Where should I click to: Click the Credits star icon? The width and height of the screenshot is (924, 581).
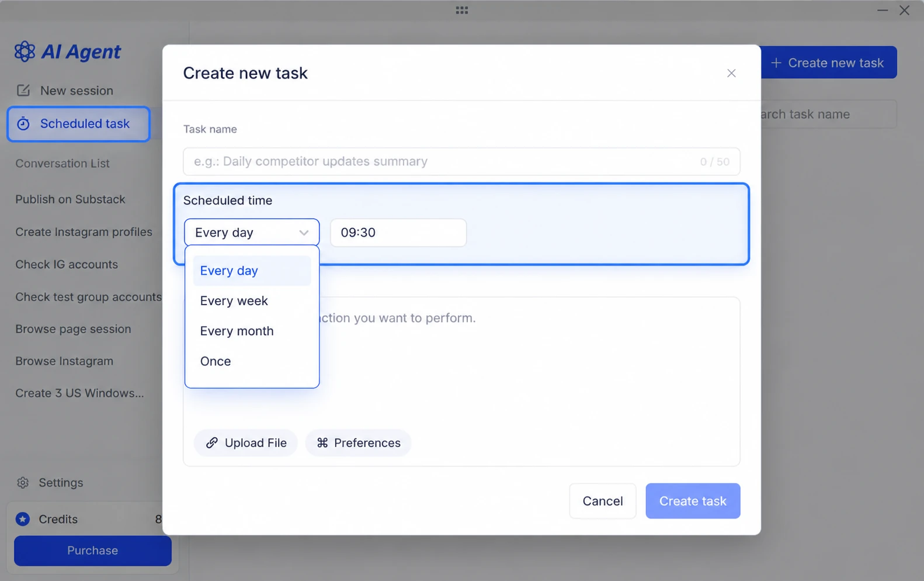tap(23, 519)
